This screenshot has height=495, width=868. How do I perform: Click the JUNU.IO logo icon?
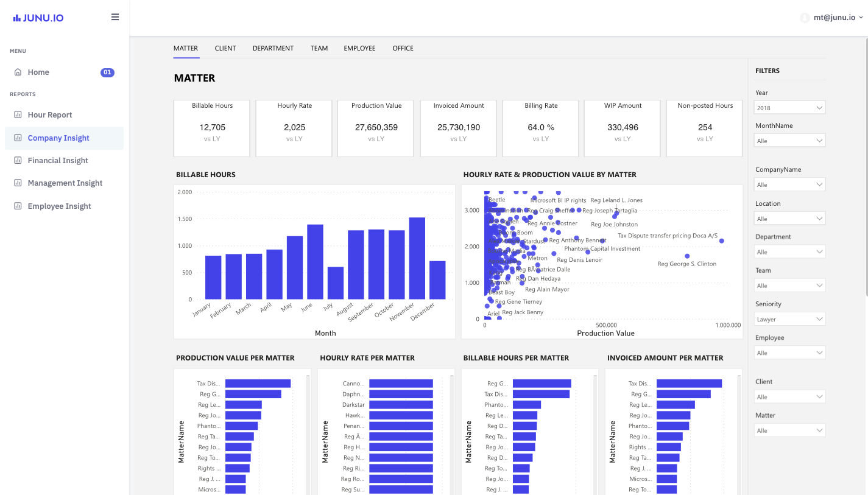15,17
